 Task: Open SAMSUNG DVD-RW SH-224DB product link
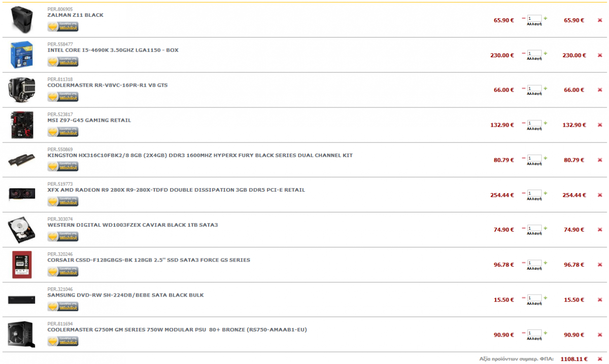click(x=125, y=295)
